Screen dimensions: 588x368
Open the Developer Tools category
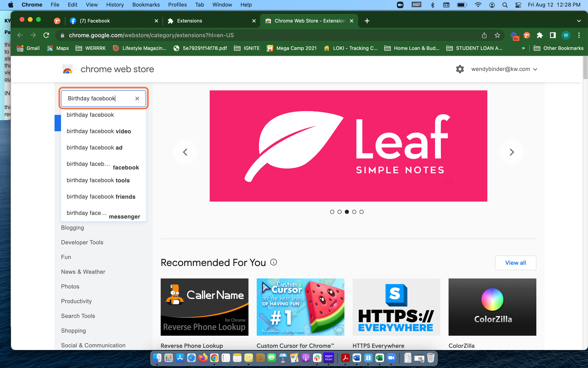[x=82, y=242]
